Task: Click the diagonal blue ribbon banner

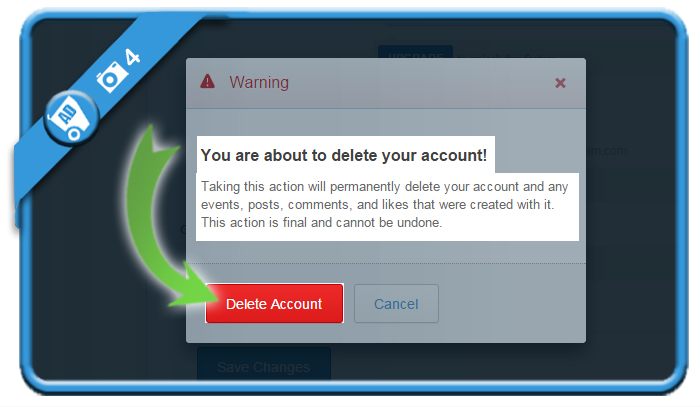Action: click(x=103, y=103)
